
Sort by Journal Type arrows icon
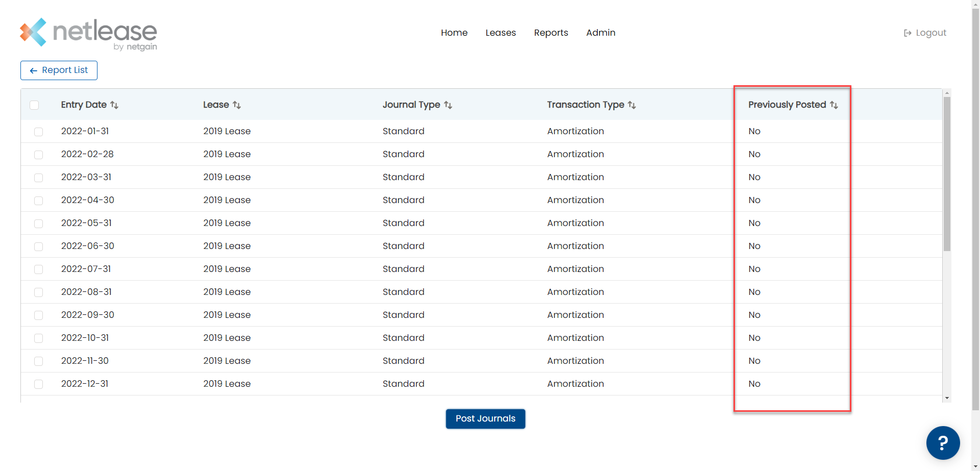click(448, 105)
